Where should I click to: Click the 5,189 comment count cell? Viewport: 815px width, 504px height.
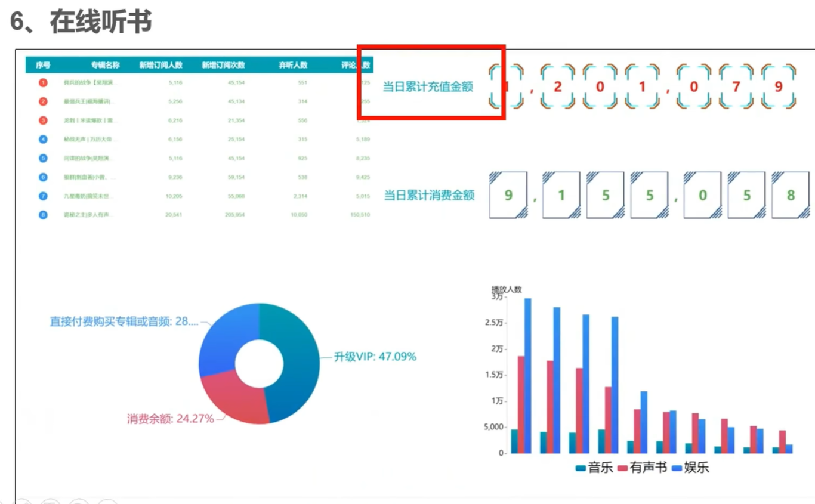click(x=363, y=139)
